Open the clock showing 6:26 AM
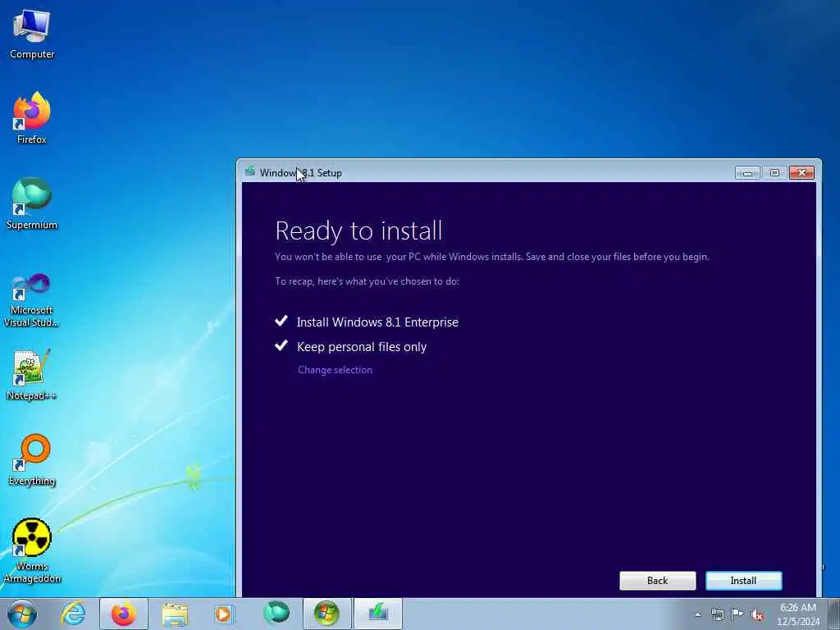Image resolution: width=840 pixels, height=630 pixels. 798,614
